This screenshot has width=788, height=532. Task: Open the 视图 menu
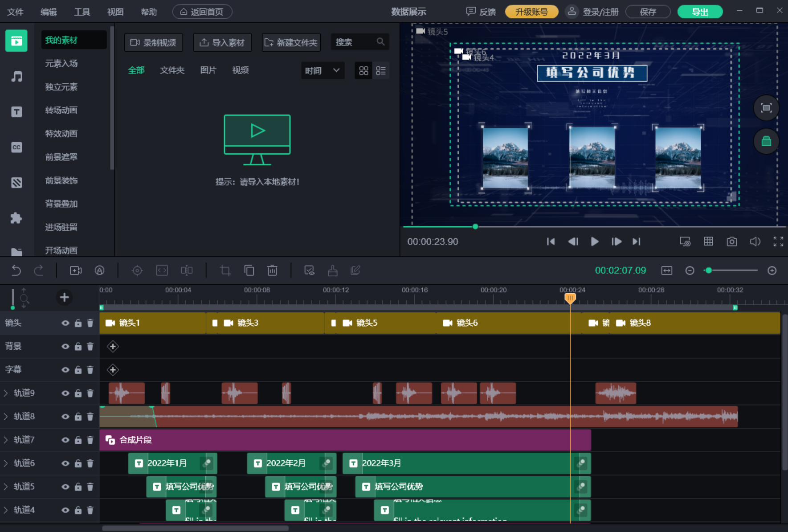115,12
